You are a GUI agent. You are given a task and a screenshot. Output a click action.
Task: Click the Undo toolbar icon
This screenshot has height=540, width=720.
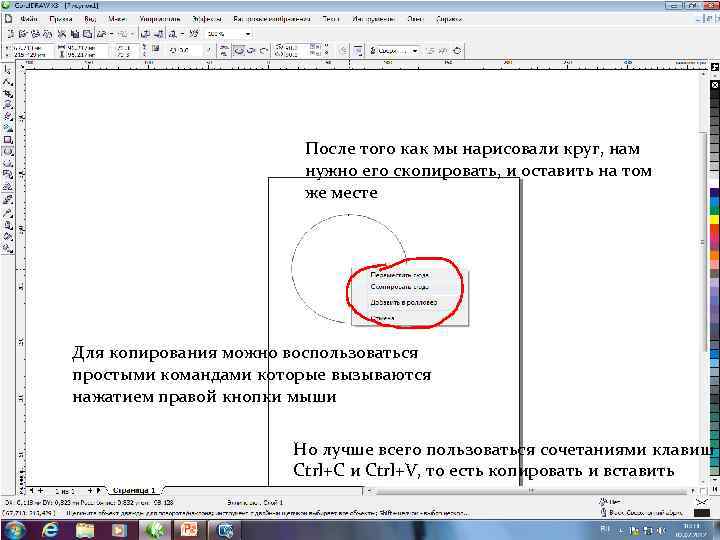point(101,34)
